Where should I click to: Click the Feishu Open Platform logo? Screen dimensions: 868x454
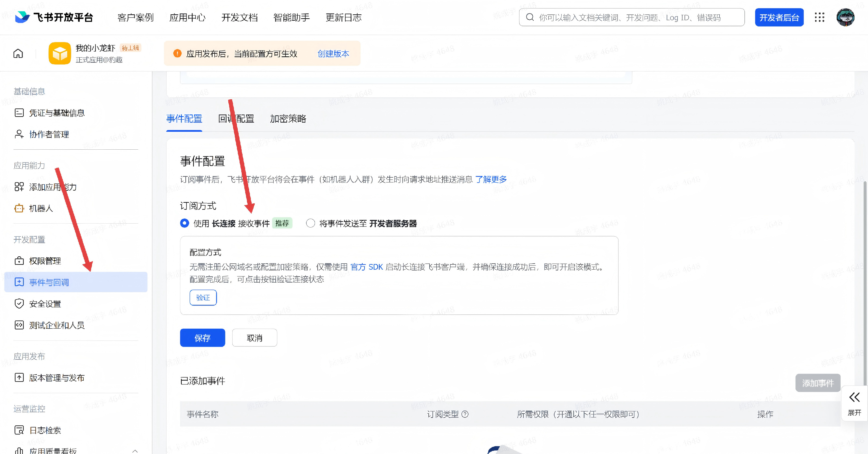(x=54, y=17)
